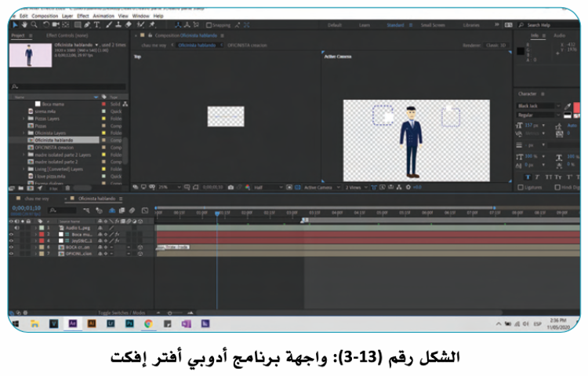
Task: Open the 25% magnification dropdown
Action: click(x=169, y=187)
